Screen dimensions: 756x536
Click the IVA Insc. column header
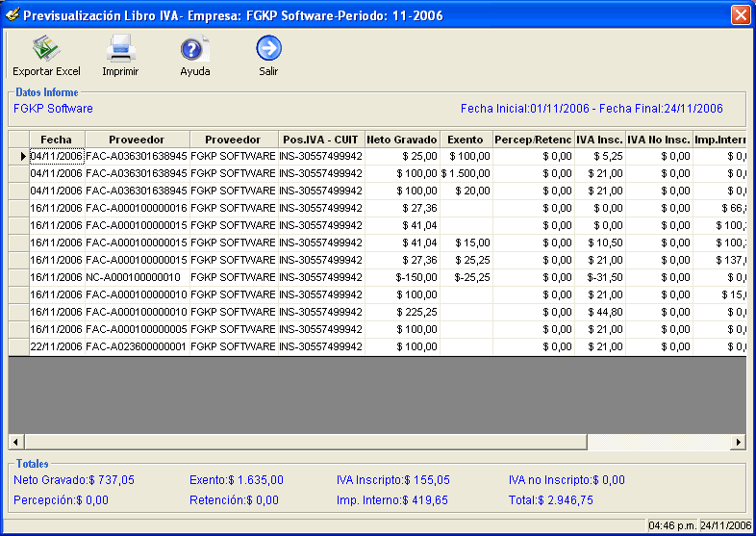[x=600, y=140]
